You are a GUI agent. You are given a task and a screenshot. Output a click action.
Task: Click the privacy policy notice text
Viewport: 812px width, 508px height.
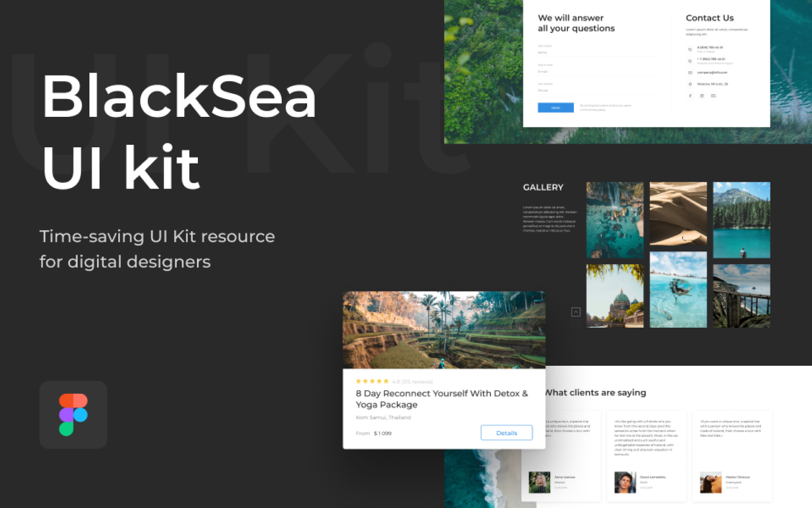click(x=604, y=107)
